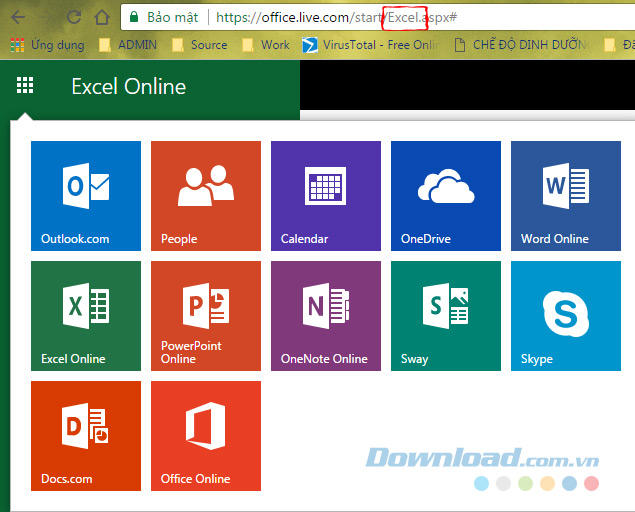Launch Word Online tile
The width and height of the screenshot is (635, 512).
565,195
